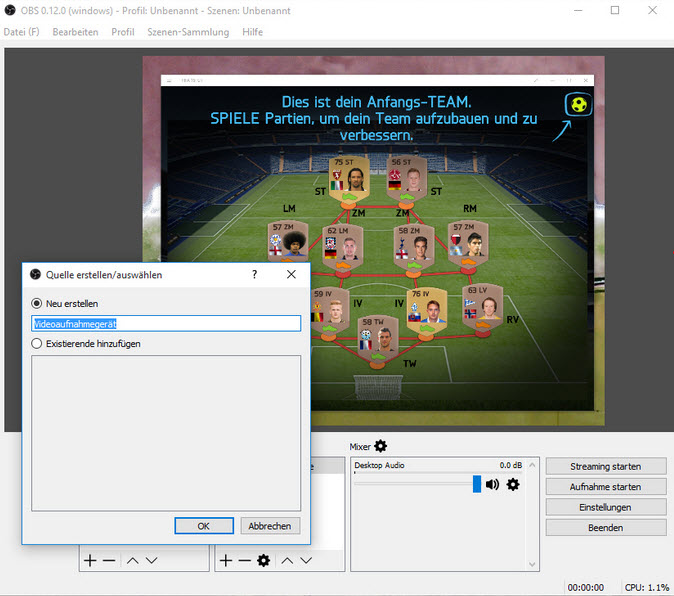Maximize the OBS window
The height and width of the screenshot is (596, 674).
(615, 10)
